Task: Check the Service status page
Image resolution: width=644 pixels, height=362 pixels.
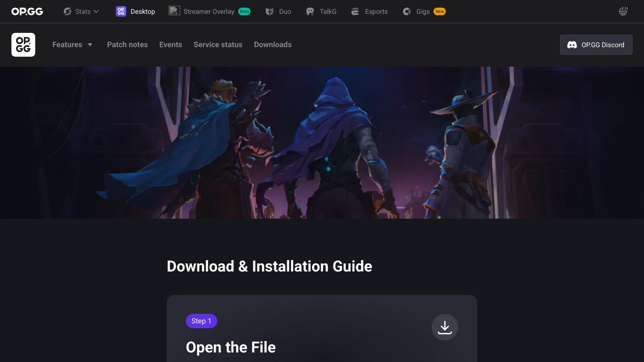Action: click(218, 45)
